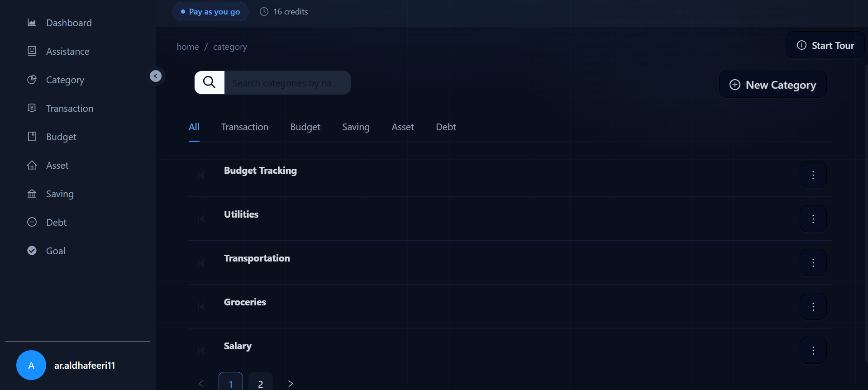Switch to the Budget filter tab
Viewport: 868px width, 390px height.
[x=305, y=127]
